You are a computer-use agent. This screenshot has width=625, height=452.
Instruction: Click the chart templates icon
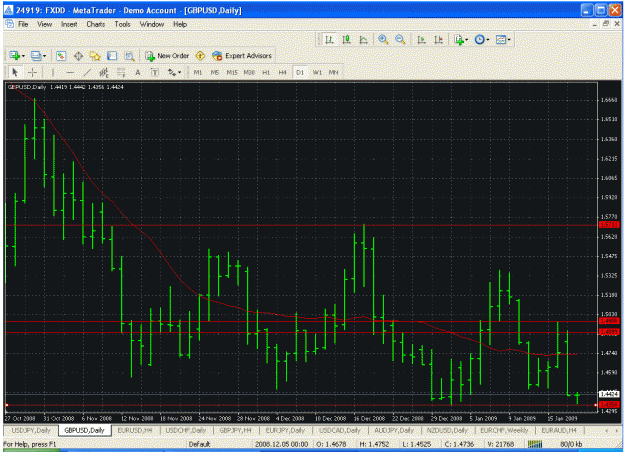pos(501,39)
